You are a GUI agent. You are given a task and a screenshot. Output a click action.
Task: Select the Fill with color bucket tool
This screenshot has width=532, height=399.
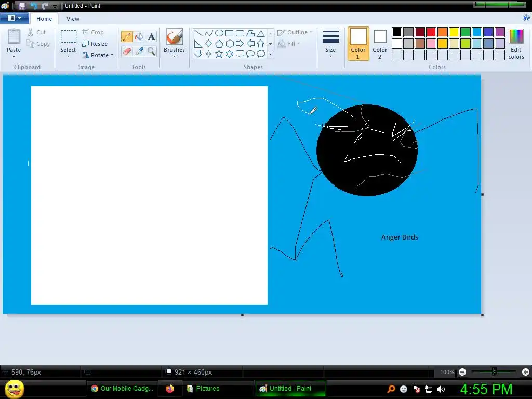point(139,37)
